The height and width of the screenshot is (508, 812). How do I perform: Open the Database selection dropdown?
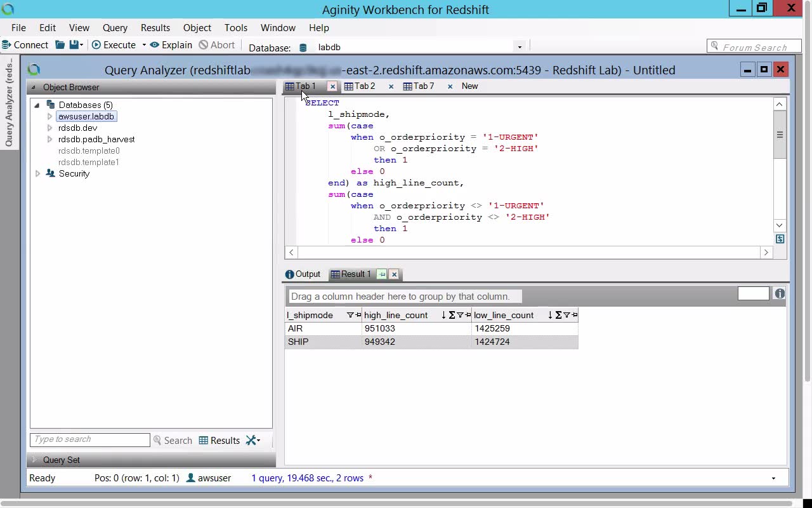coord(519,47)
